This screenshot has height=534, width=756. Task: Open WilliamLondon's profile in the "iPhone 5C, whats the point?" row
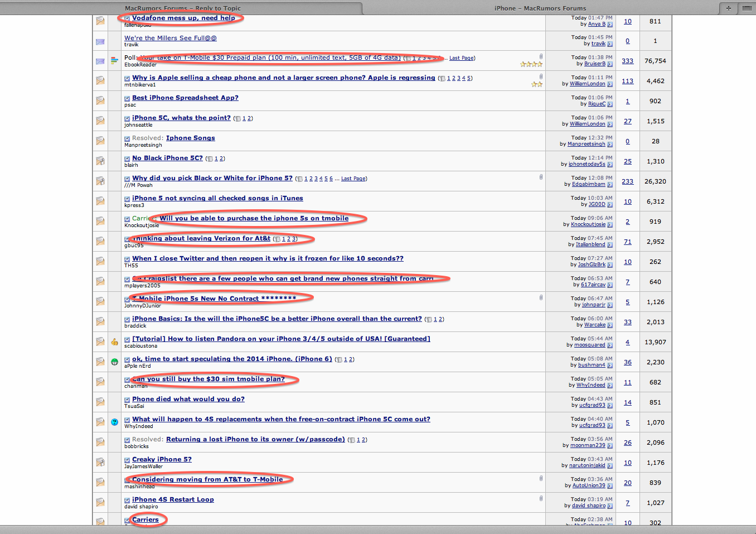(588, 124)
